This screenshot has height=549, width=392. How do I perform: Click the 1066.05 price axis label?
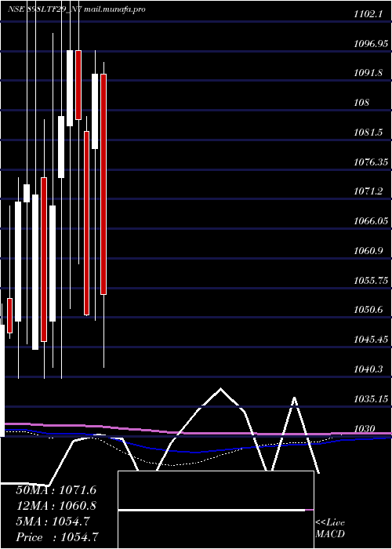point(371,221)
